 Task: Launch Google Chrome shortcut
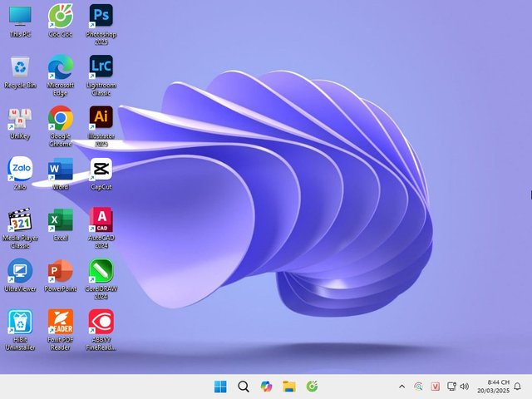[61, 126]
